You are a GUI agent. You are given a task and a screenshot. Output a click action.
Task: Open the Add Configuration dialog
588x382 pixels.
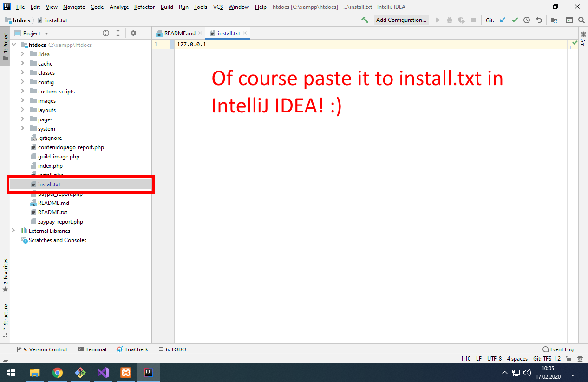(401, 20)
